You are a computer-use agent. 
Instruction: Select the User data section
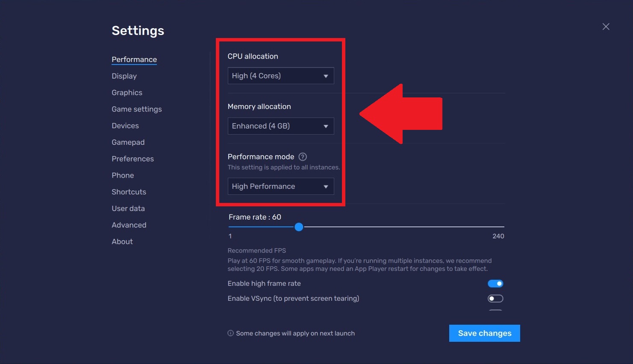point(128,208)
